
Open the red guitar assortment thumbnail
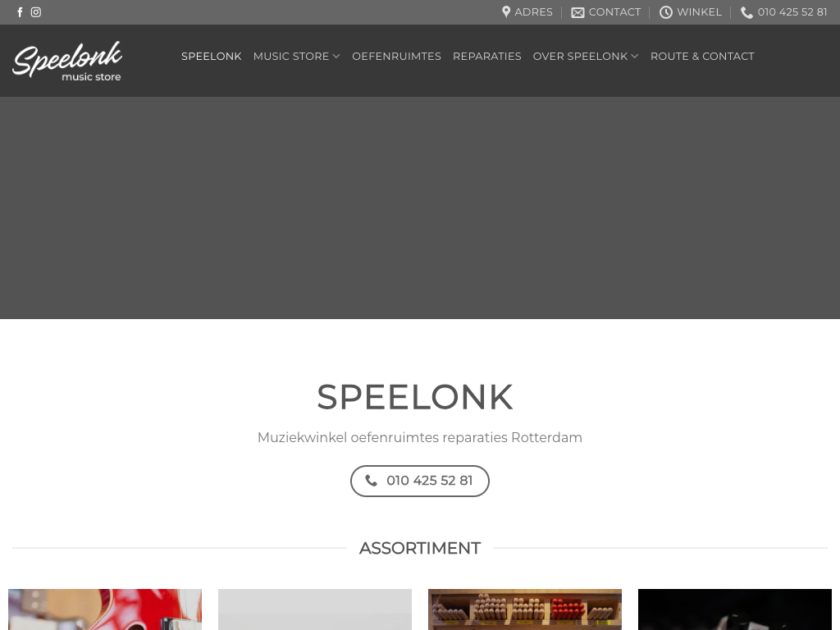pyautogui.click(x=105, y=609)
